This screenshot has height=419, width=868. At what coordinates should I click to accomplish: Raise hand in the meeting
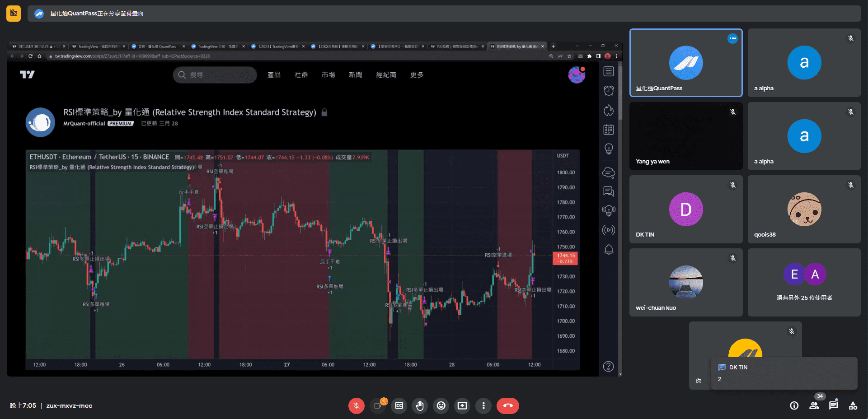point(420,405)
